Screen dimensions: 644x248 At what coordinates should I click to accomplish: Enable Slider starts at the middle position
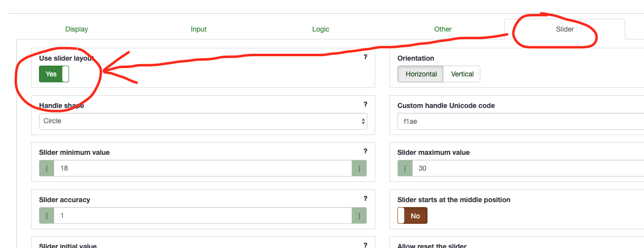(x=412, y=215)
